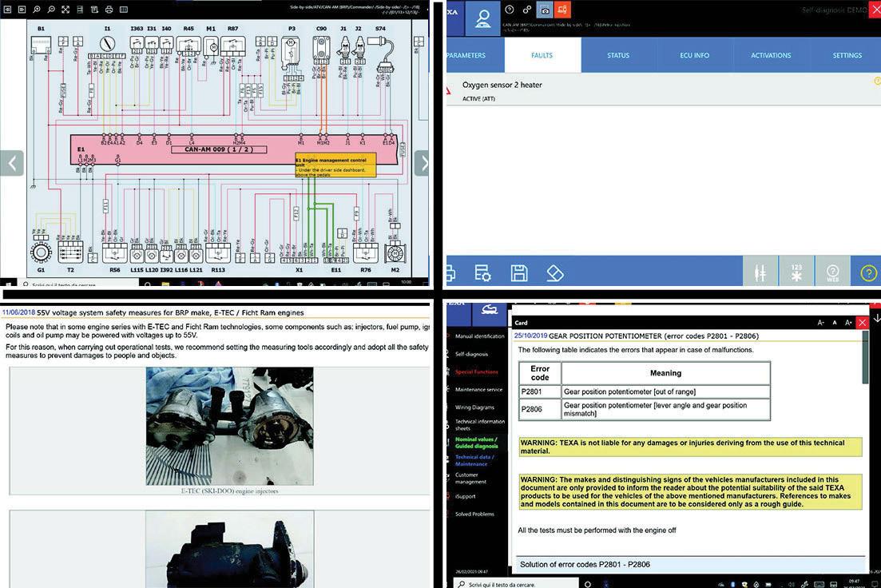
Task: Open the self-diagnosis vehicle search icon
Action: (482, 18)
